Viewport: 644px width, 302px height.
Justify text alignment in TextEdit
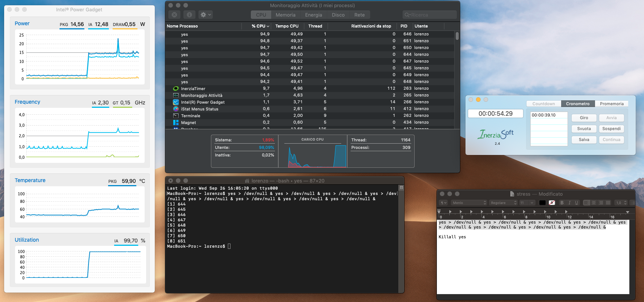(608, 203)
